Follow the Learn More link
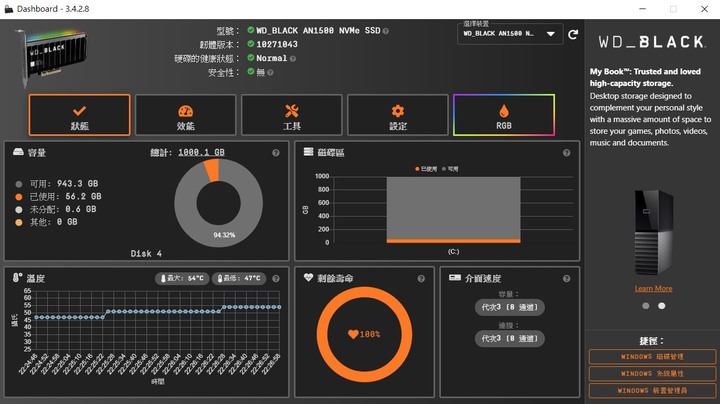Image resolution: width=720 pixels, height=404 pixels. tap(653, 288)
